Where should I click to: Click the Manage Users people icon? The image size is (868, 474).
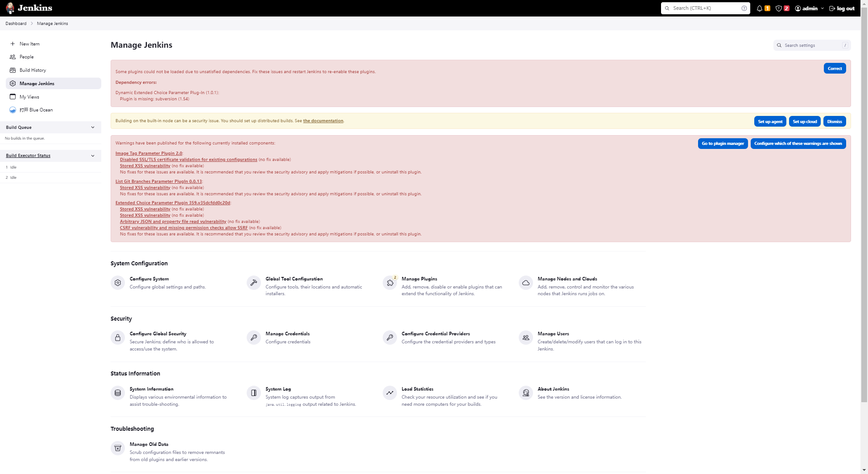tap(526, 338)
